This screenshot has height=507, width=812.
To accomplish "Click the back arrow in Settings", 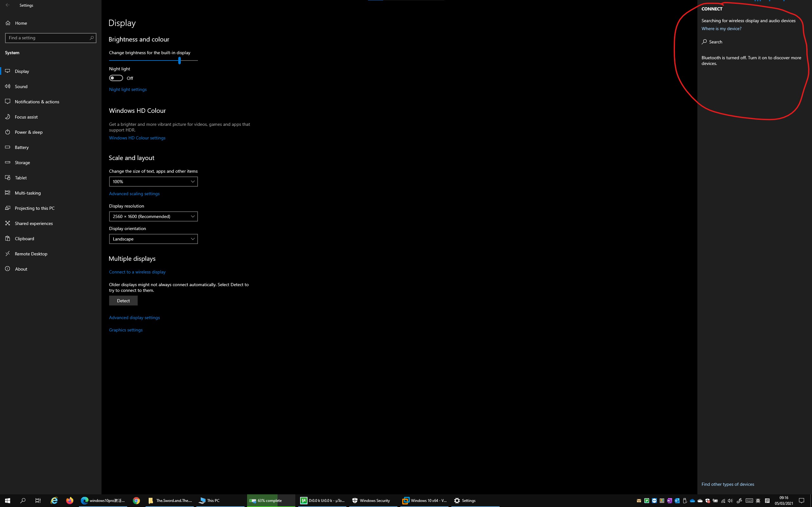I will point(7,5).
